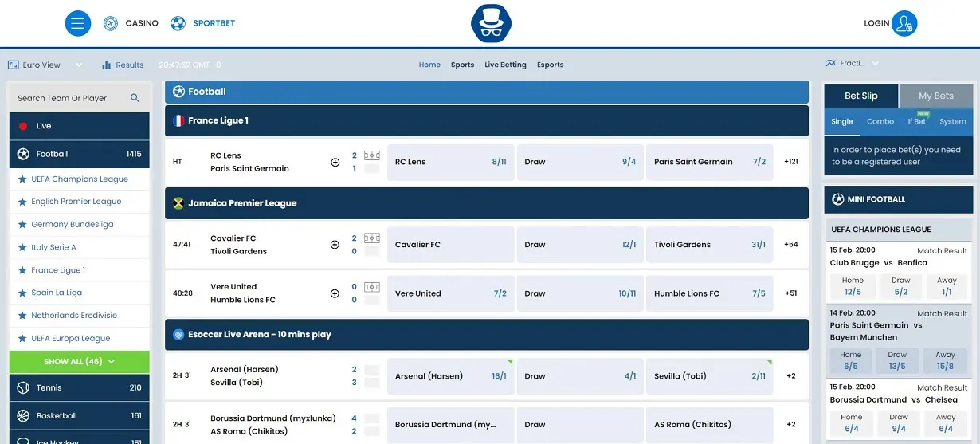Open the Home navigation tab
The height and width of the screenshot is (444, 980).
coord(429,65)
